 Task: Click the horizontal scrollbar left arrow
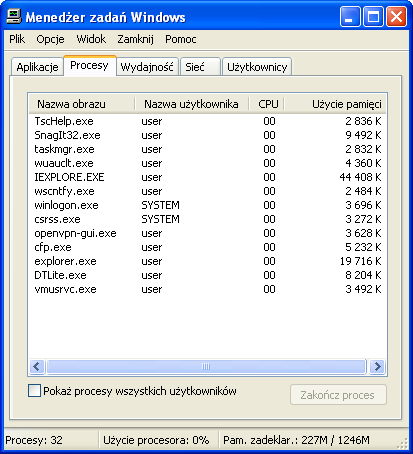pos(37,367)
